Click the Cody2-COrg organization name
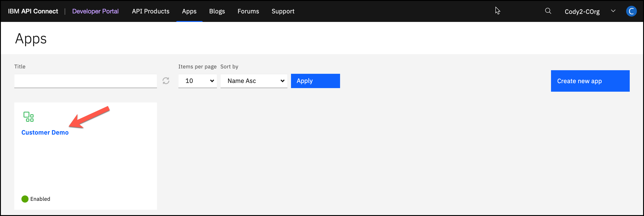644x216 pixels. click(x=582, y=12)
